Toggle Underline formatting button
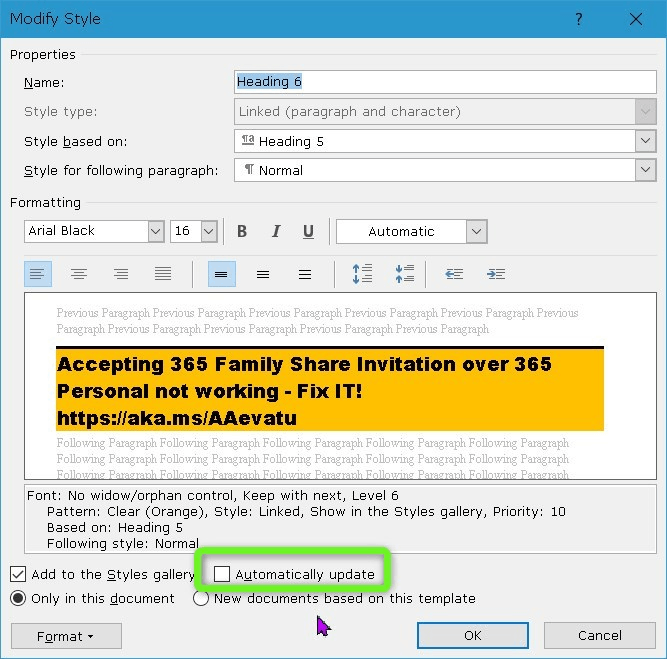667x659 pixels. [308, 231]
